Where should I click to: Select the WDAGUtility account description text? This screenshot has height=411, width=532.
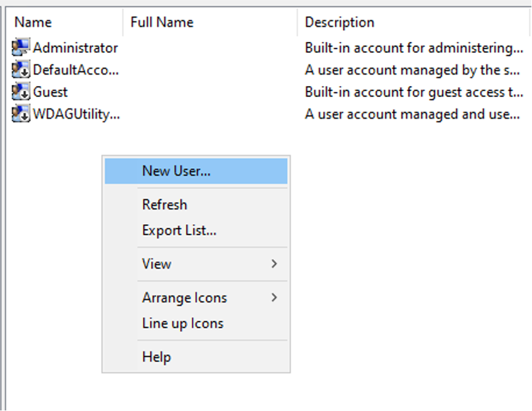tap(412, 114)
